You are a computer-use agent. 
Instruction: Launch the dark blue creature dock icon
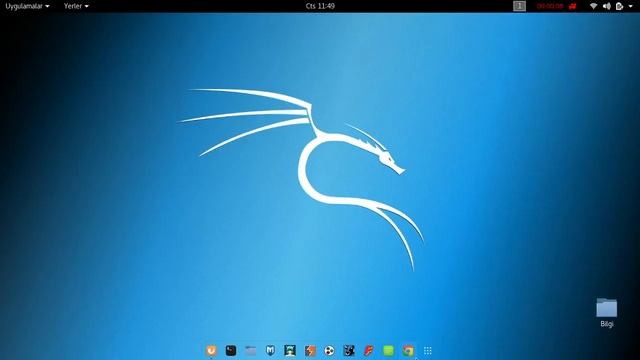(x=349, y=350)
